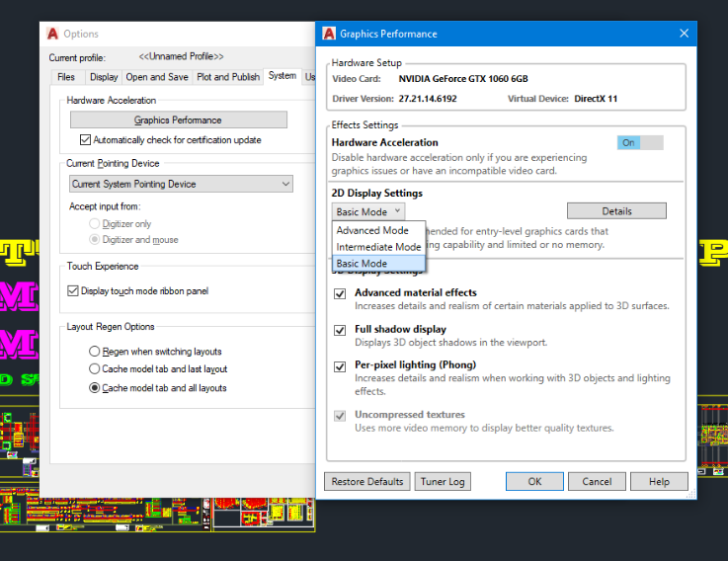Collapse the 2D Display Settings mode dropdown
The height and width of the screenshot is (561, 728).
point(368,211)
